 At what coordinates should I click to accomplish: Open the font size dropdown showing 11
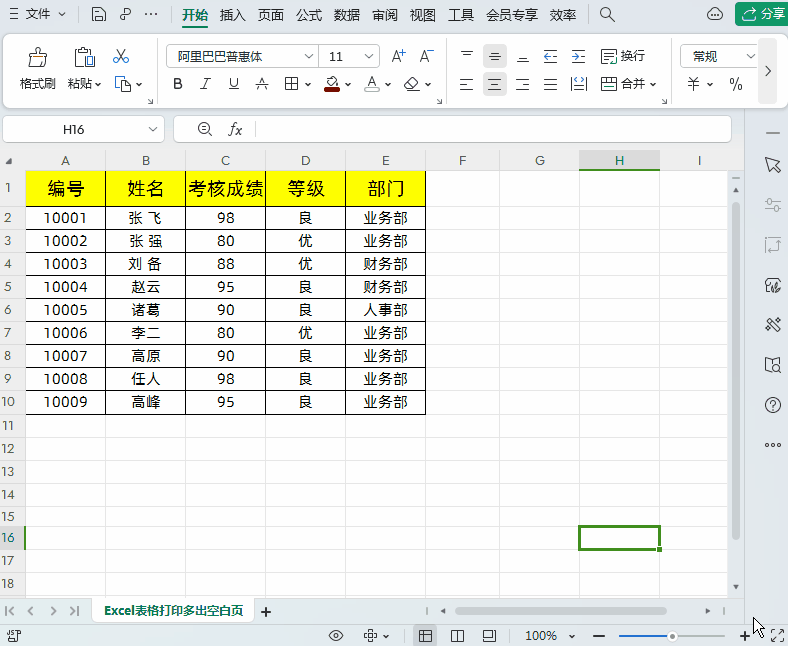pos(369,56)
